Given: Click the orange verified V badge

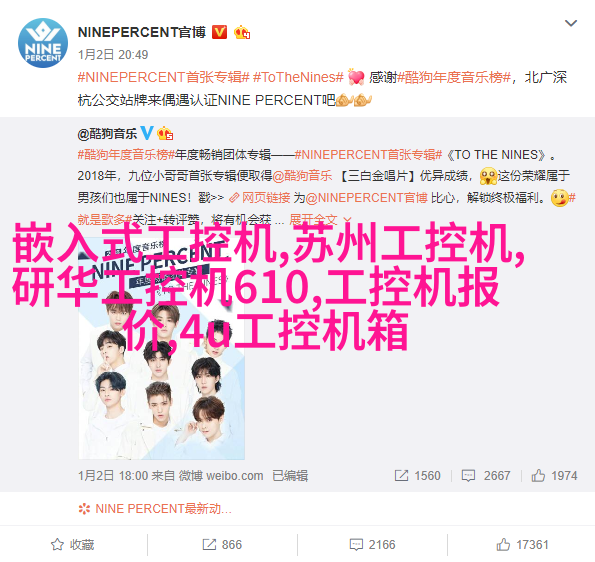Looking at the screenshot, I should click(219, 32).
